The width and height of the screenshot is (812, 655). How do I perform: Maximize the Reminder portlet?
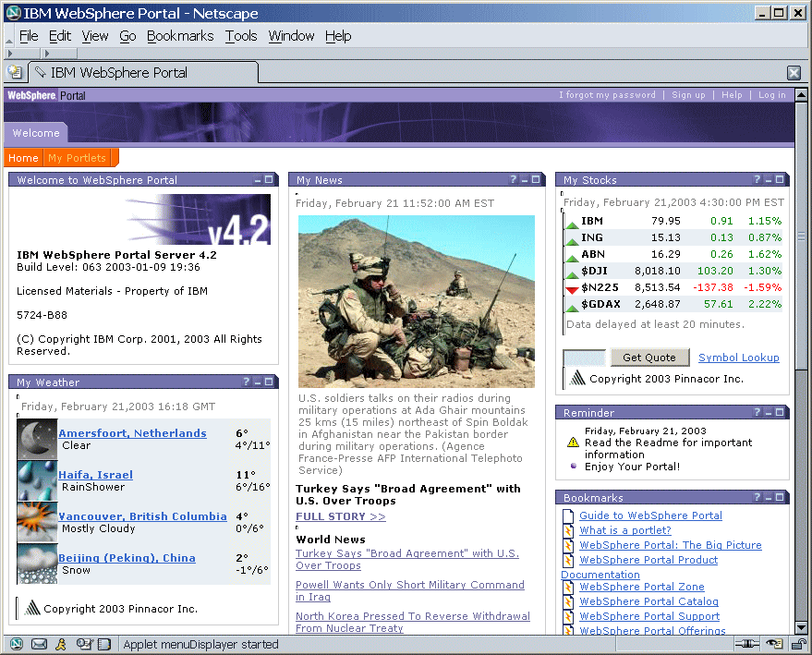780,412
